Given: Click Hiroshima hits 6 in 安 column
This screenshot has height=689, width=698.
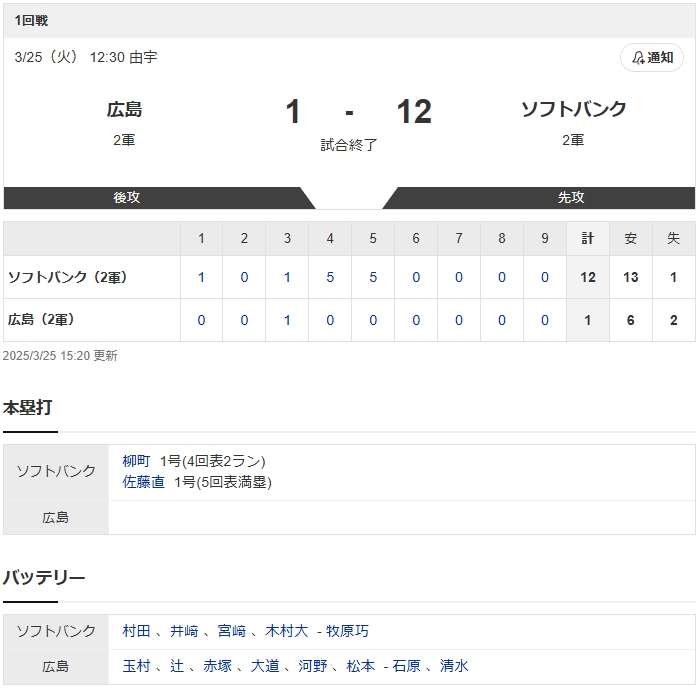Looking at the screenshot, I should tap(630, 320).
